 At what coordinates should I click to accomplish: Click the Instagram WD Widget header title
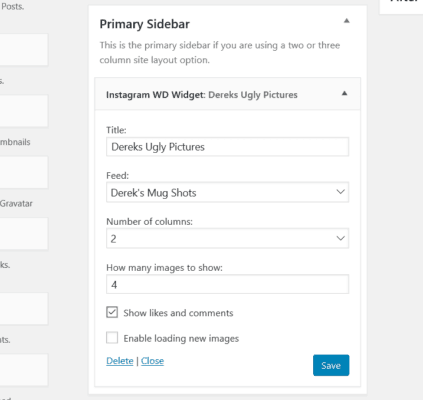202,95
